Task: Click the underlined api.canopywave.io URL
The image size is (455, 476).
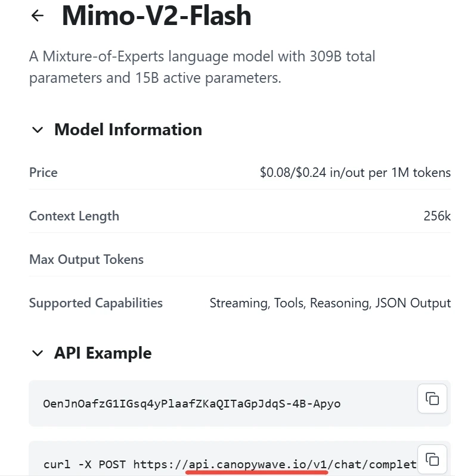Action: tap(256, 464)
